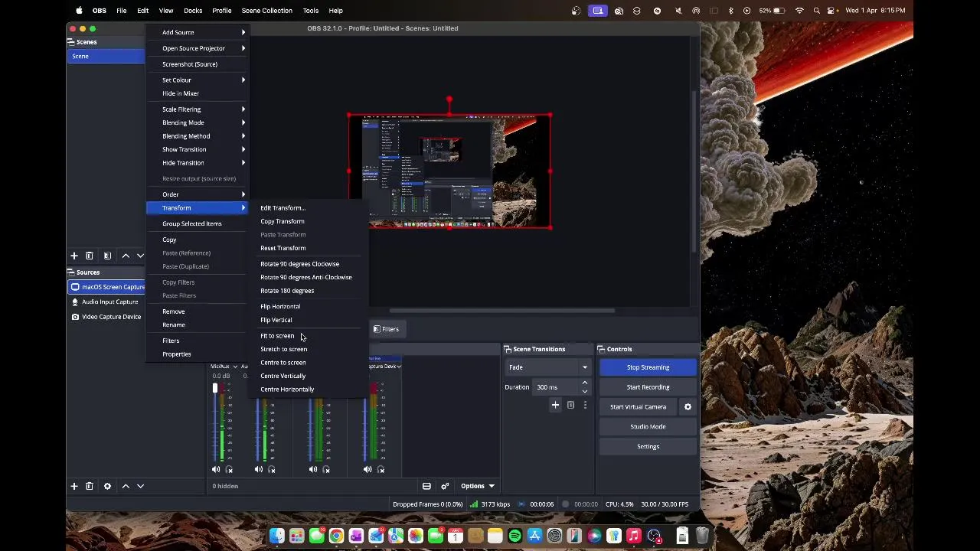Open OBS Settings button in Controls
Screen dimensions: 980x551
click(648, 447)
